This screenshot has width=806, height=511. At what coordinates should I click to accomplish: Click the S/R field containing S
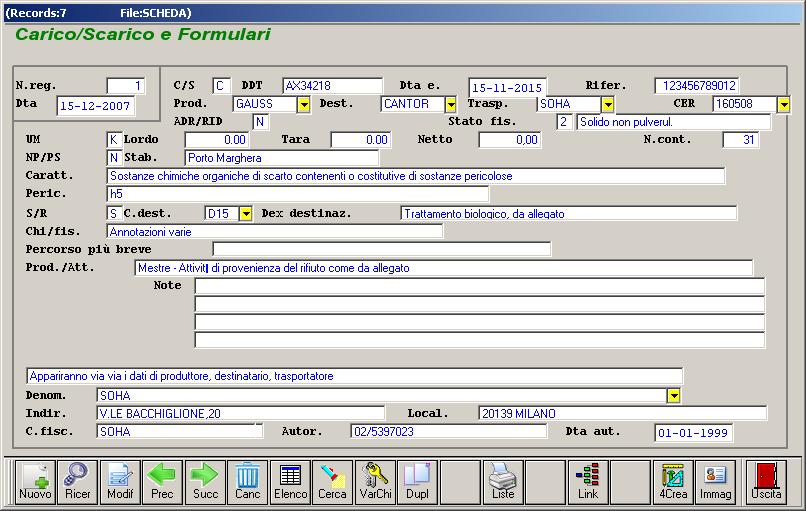[114, 213]
